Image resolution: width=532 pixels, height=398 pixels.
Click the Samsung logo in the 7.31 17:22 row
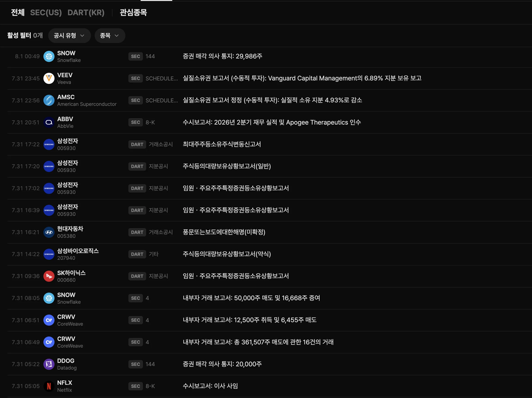pos(49,144)
